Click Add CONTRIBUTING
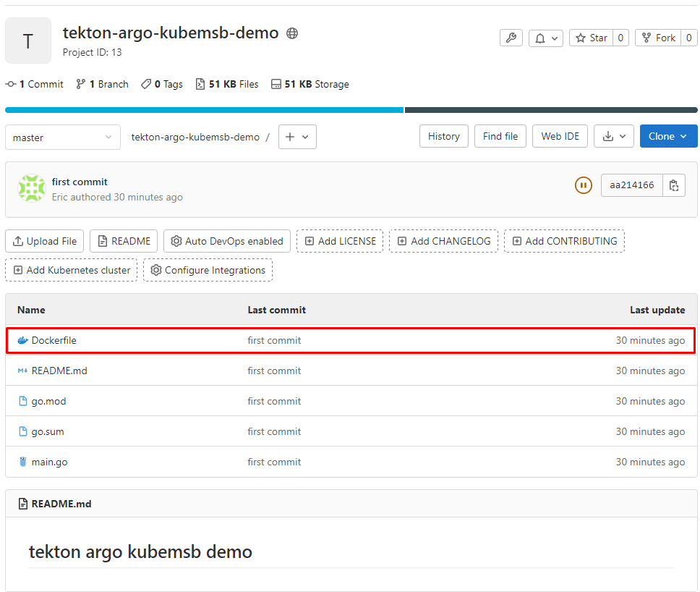The height and width of the screenshot is (592, 700). pos(564,241)
